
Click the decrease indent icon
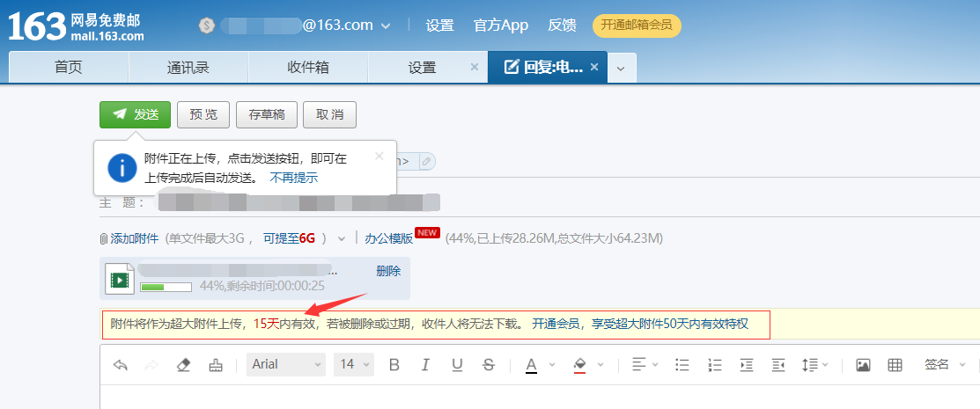(x=778, y=365)
